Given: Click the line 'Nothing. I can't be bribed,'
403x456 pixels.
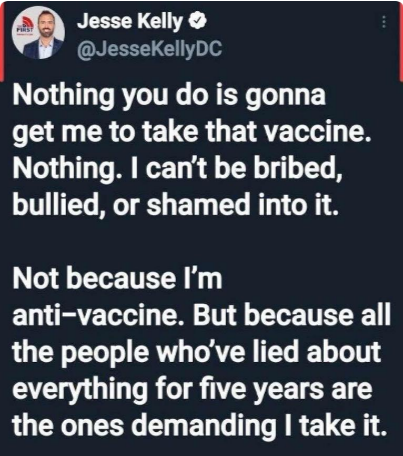Looking at the screenshot, I should 178,168.
